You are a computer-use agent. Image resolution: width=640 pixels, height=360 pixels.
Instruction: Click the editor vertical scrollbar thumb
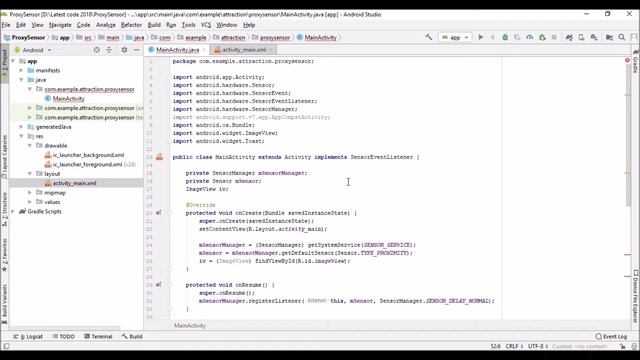coord(628,135)
